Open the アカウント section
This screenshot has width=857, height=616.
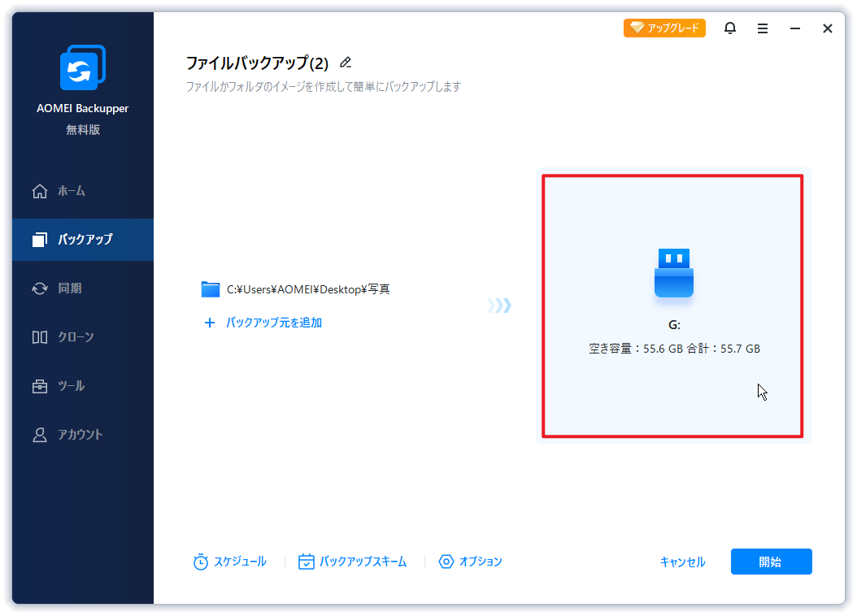click(83, 435)
